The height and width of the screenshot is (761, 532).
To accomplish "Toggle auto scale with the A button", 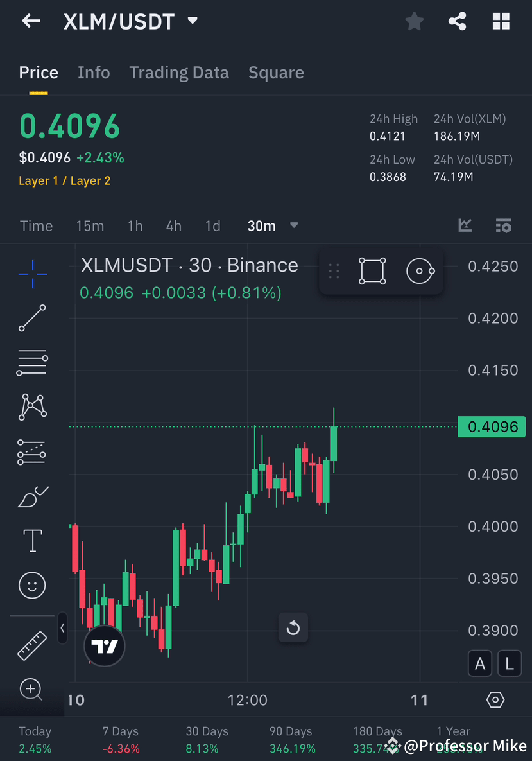I will [479, 663].
